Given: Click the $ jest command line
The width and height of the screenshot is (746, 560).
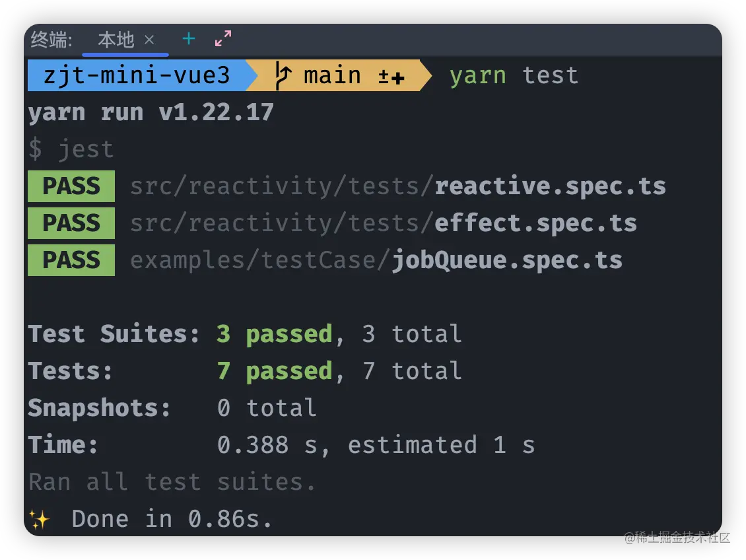Looking at the screenshot, I should coord(71,149).
